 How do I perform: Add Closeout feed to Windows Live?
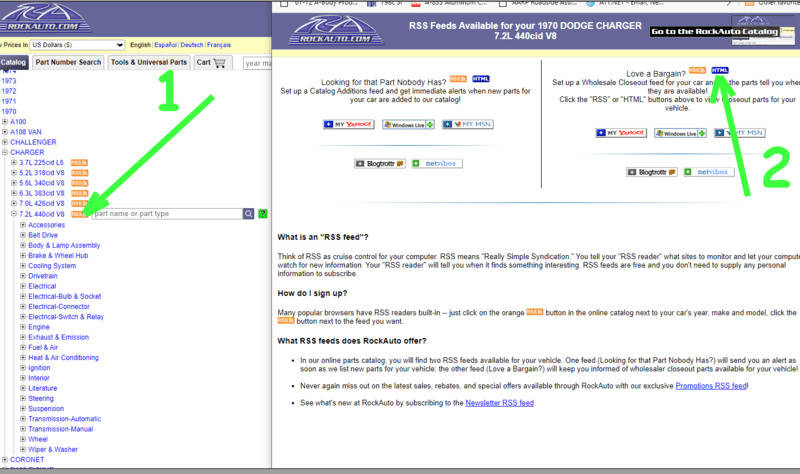coord(680,133)
